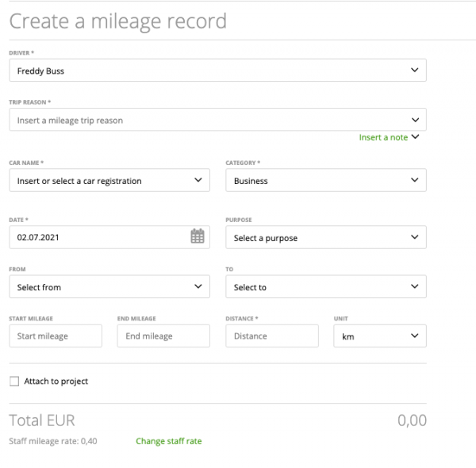476x468 pixels.
Task: Expand the Select a purpose dropdown
Action: pyautogui.click(x=326, y=237)
